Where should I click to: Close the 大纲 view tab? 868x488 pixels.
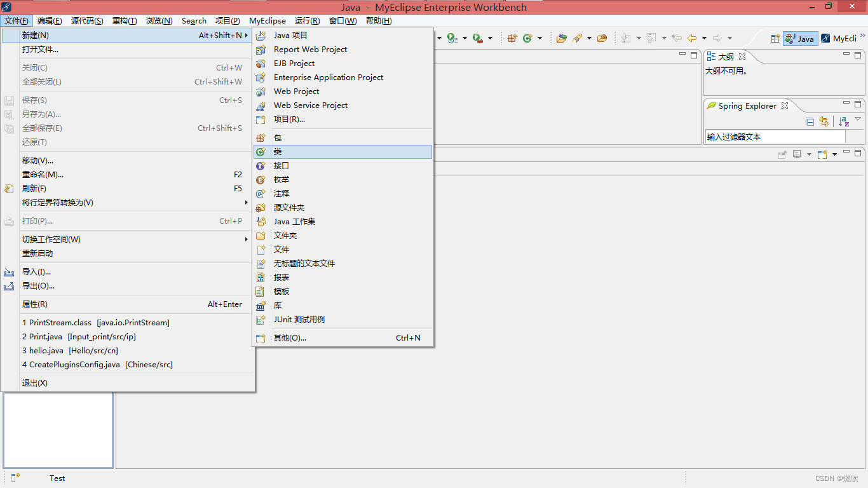742,57
